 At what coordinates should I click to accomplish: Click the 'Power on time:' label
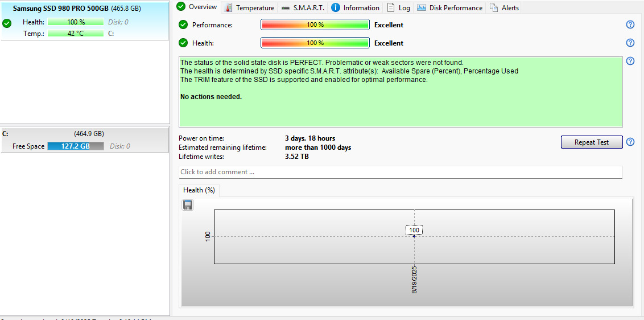(x=201, y=138)
